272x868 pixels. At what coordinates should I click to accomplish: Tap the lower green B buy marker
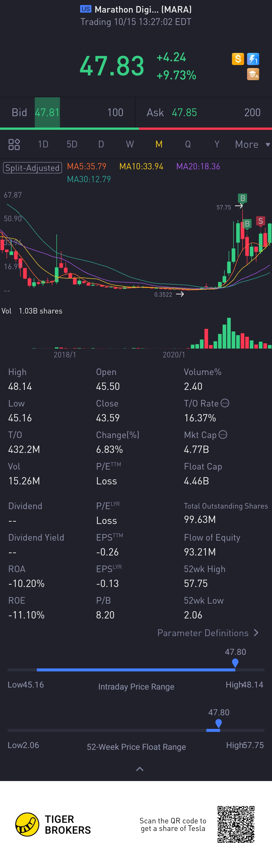(x=247, y=224)
